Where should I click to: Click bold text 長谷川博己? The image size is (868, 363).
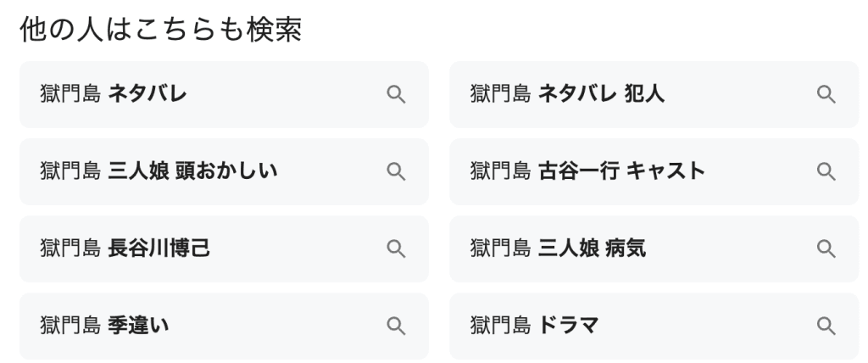tap(159, 249)
